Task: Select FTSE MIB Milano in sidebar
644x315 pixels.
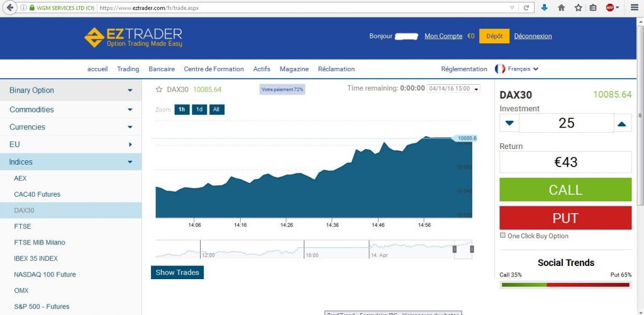Action: point(70,242)
